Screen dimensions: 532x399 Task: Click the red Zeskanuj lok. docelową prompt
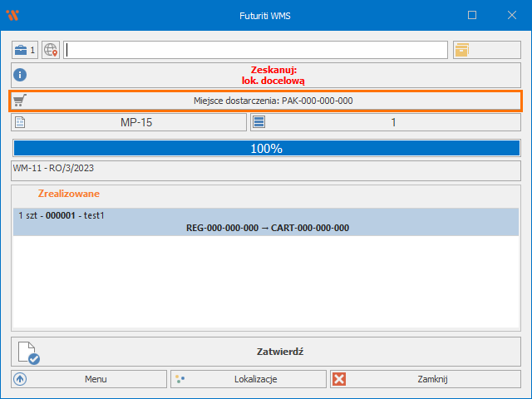(x=273, y=76)
